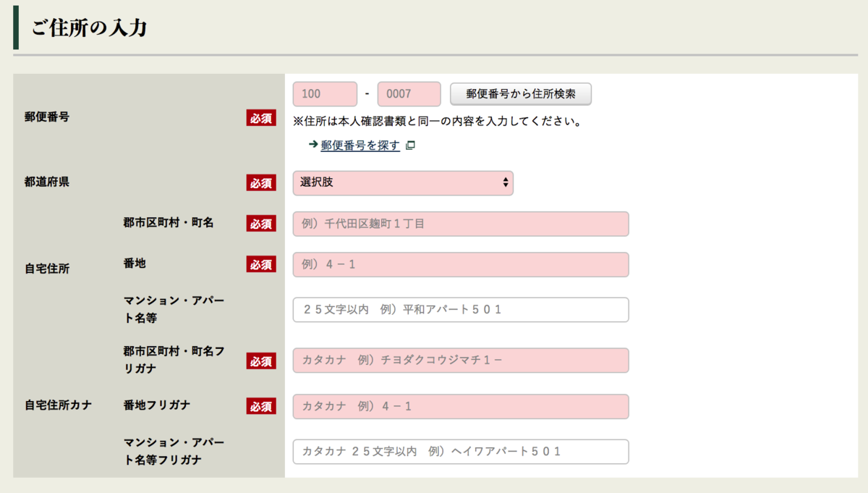The image size is (868, 493).
Task: Click the 番地フリガナ label text
Action: point(157,405)
